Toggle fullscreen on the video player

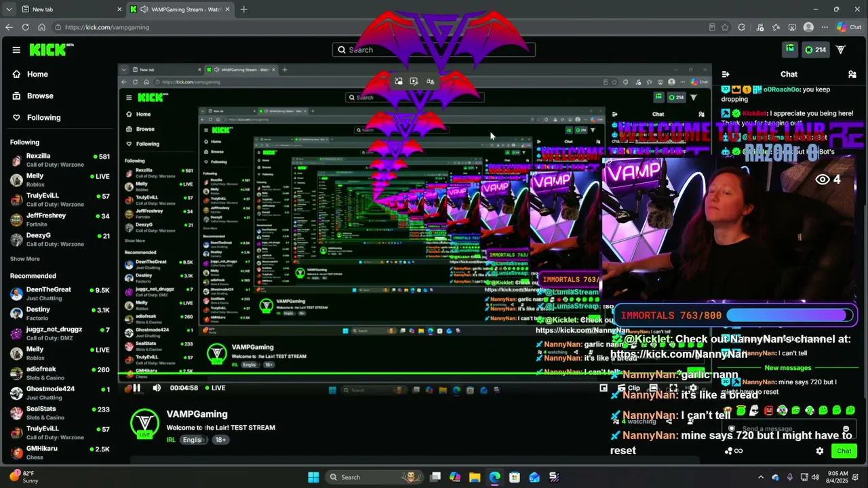tap(673, 388)
